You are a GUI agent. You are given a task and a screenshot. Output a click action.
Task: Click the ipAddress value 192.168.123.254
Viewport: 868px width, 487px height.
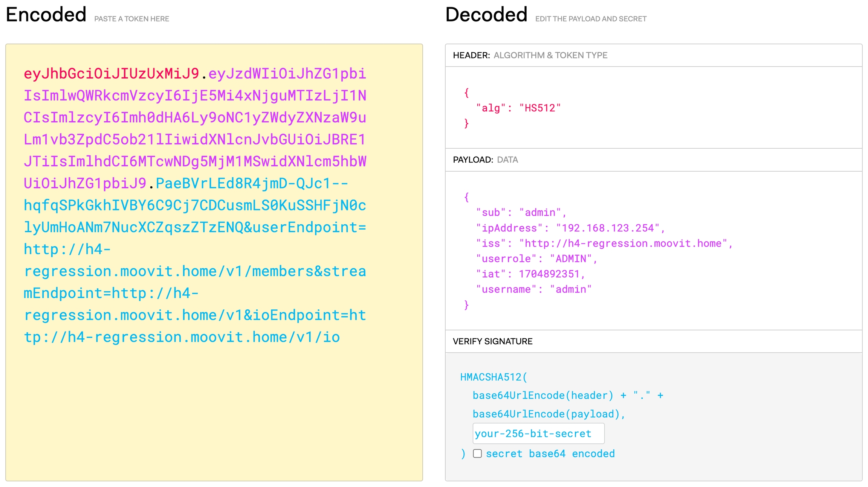[607, 228]
